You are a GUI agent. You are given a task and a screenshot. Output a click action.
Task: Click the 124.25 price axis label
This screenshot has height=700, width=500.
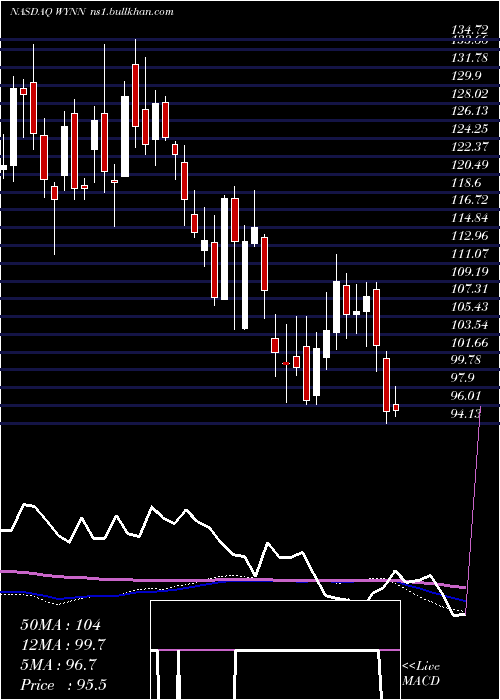470,129
